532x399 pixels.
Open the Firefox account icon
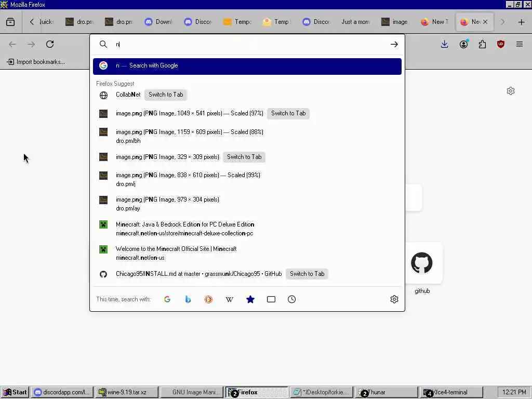(463, 44)
